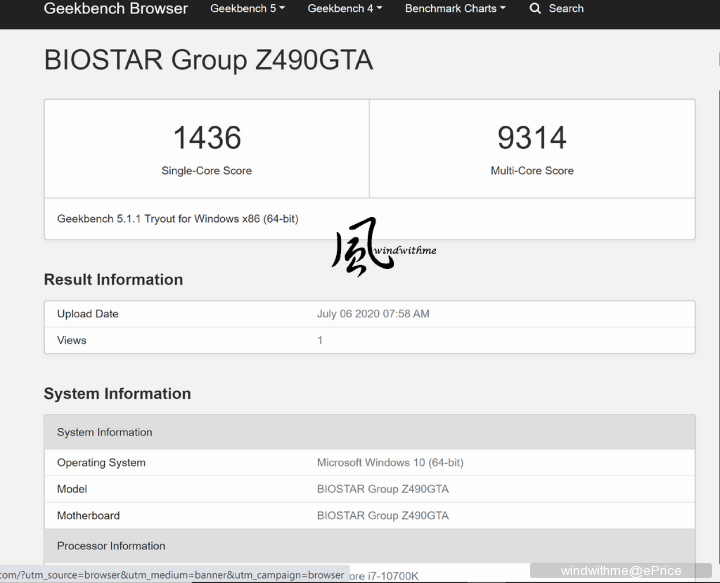This screenshot has width=720, height=583.
Task: Click the Motherboard label
Action: pos(88,516)
